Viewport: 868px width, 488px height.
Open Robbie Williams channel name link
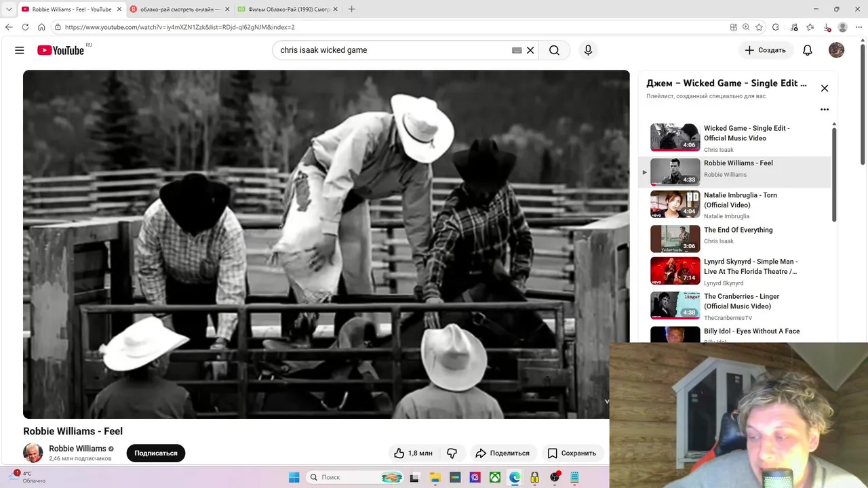point(77,449)
